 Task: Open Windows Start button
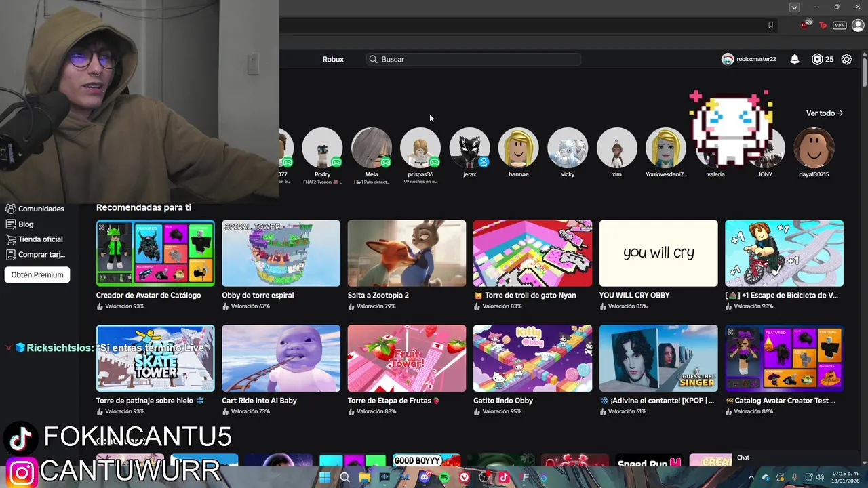point(325,478)
